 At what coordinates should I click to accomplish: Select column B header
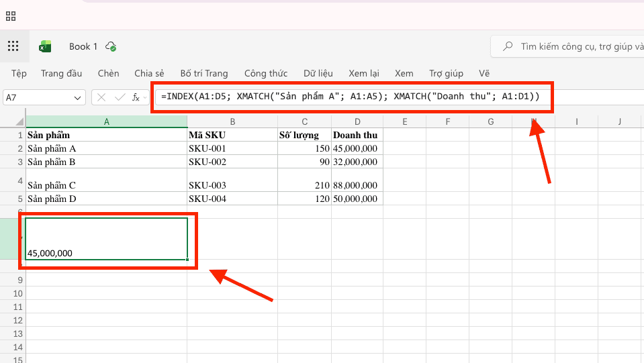point(232,121)
